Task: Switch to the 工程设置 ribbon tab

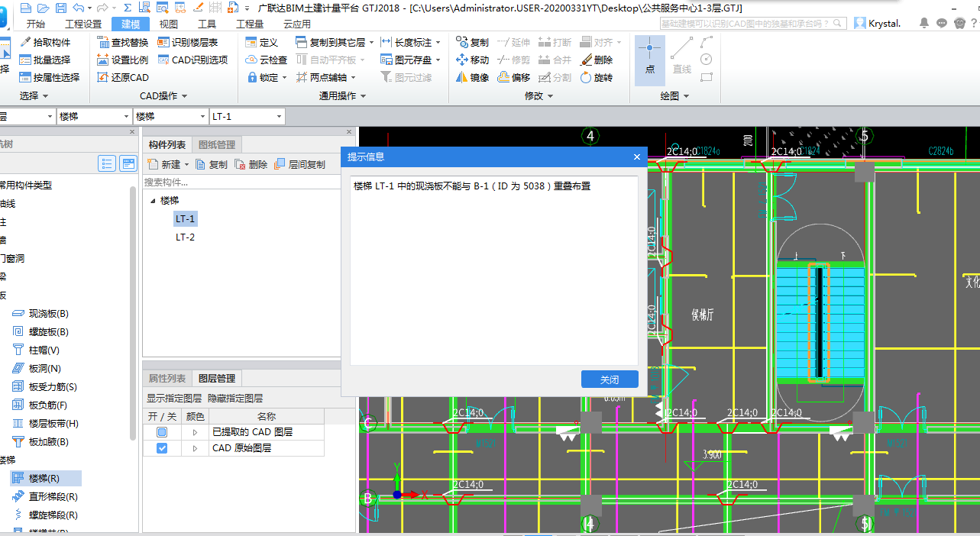Action: 83,24
